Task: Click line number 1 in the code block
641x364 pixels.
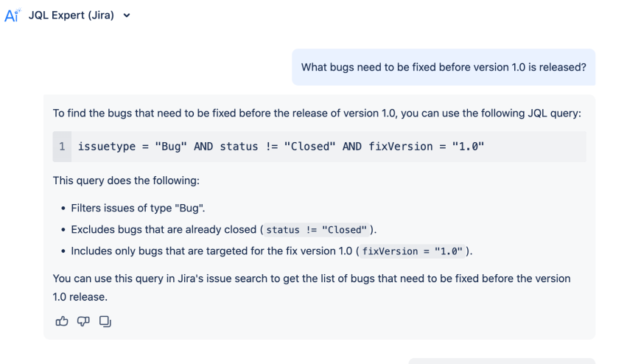Action: point(62,147)
